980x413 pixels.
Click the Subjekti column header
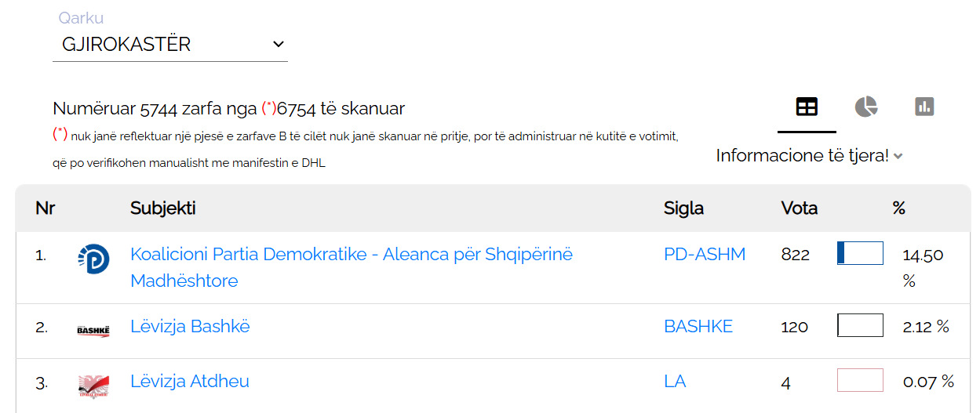tap(163, 208)
